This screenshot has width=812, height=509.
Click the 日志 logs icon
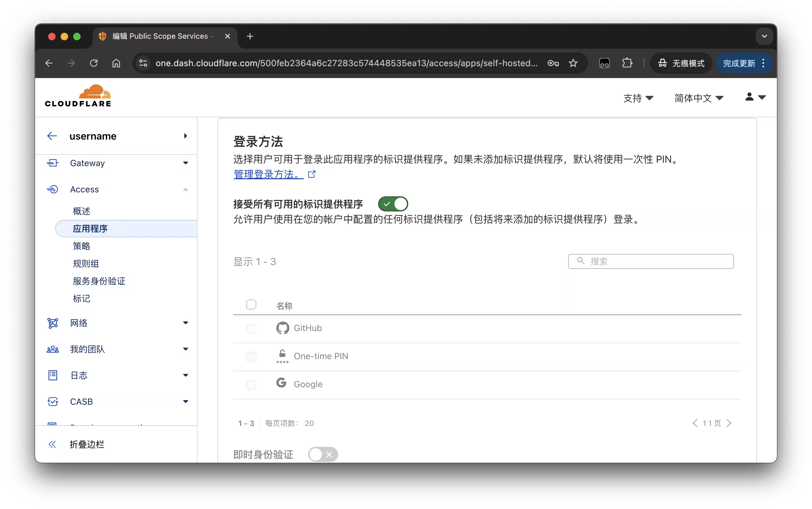click(x=53, y=375)
